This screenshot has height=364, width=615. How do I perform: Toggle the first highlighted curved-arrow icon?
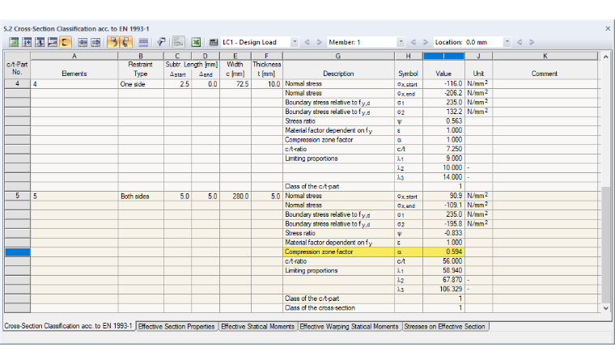113,42
